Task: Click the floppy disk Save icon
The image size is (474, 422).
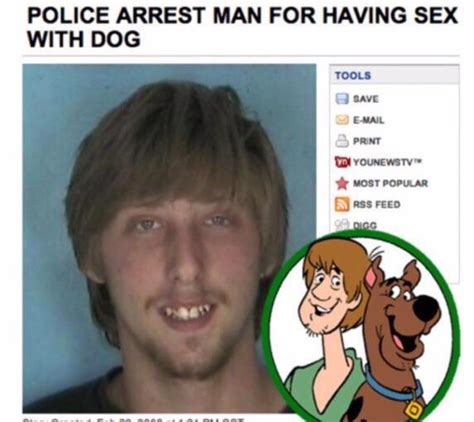Action: click(x=342, y=99)
